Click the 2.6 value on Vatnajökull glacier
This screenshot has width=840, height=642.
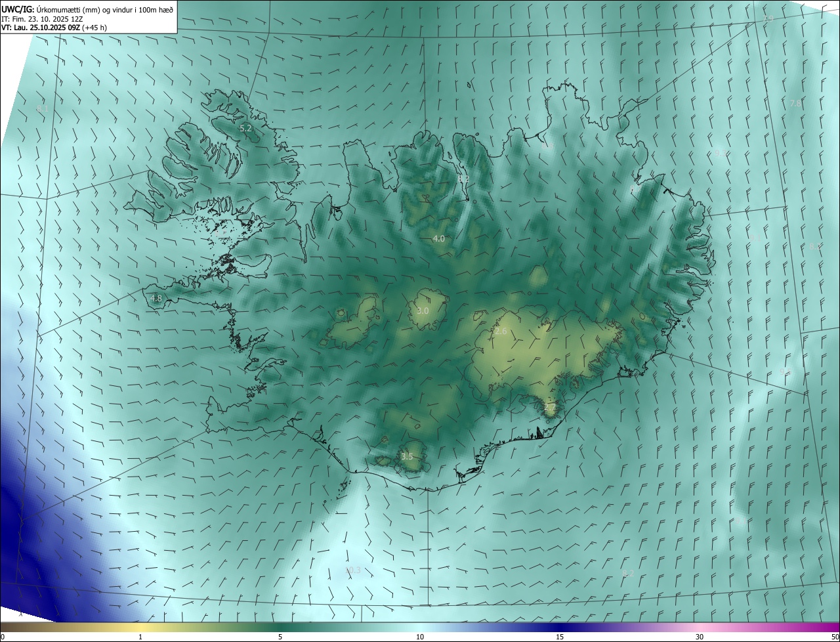point(501,332)
